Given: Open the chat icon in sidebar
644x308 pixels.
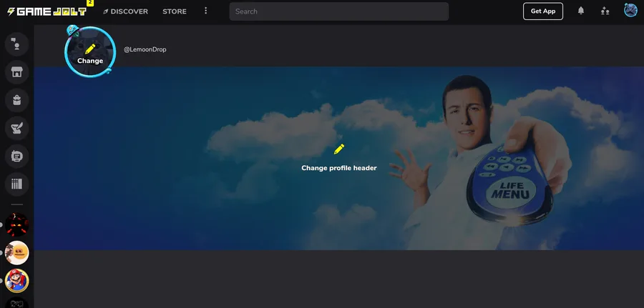Looking at the screenshot, I should tap(17, 44).
